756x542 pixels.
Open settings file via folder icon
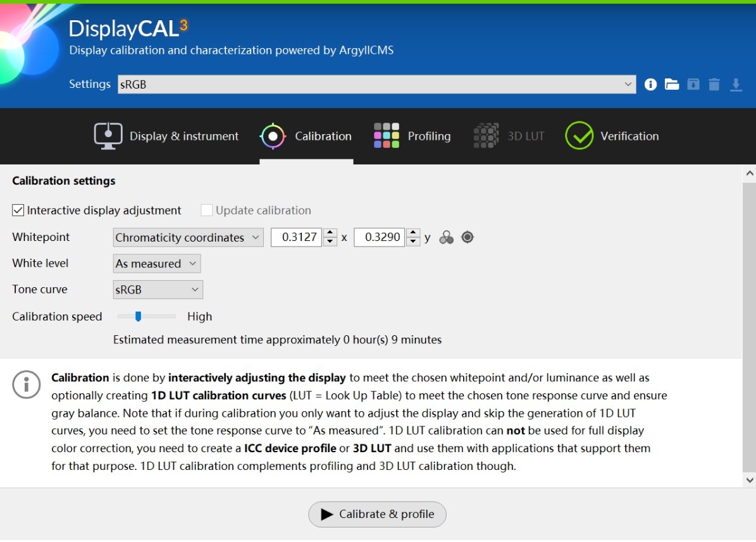672,84
